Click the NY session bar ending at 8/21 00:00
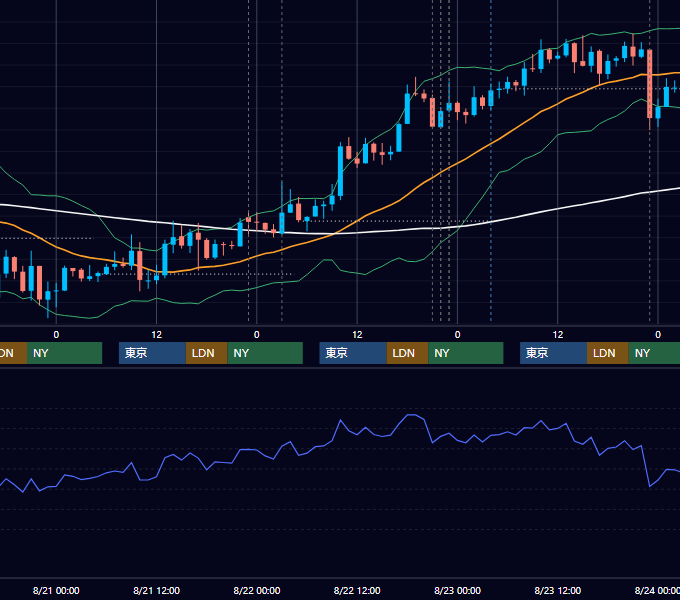Viewport: 680px width, 600px height. 64,353
